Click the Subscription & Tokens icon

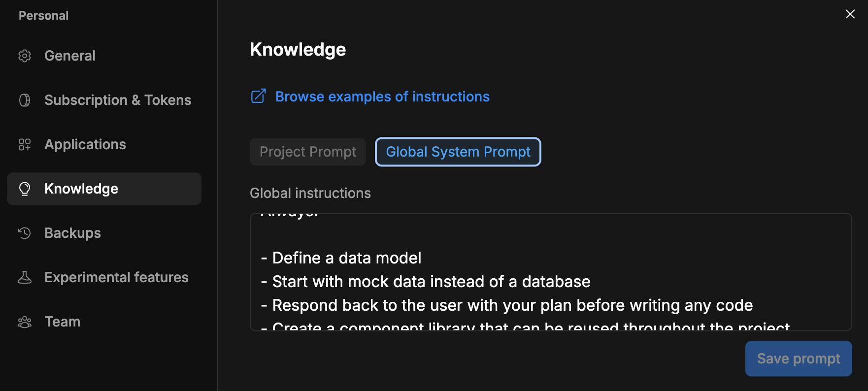(x=25, y=100)
